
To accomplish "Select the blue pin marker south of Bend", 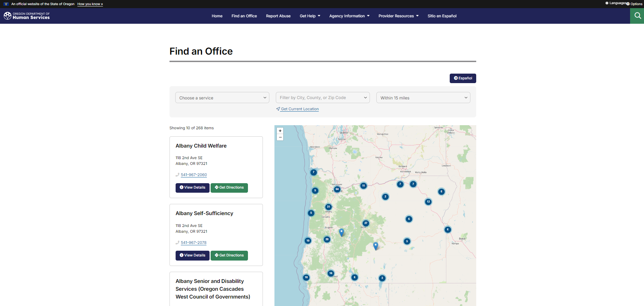I will (376, 246).
